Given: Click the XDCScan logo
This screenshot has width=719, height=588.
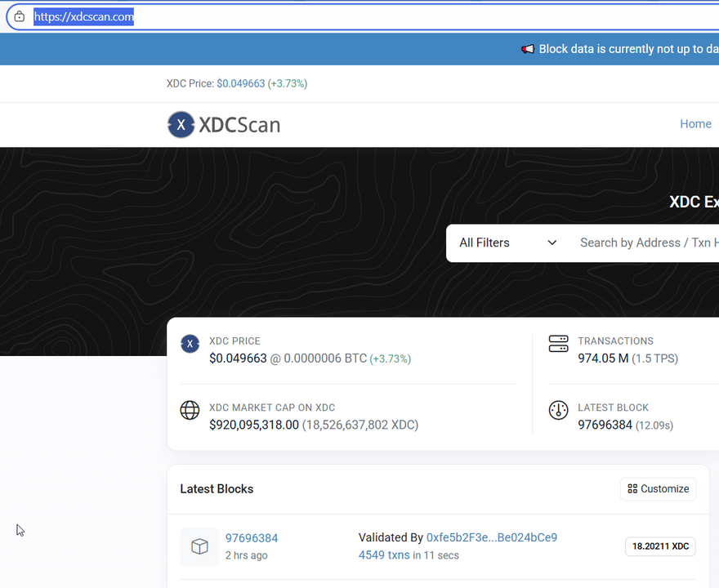Looking at the screenshot, I should (x=224, y=125).
